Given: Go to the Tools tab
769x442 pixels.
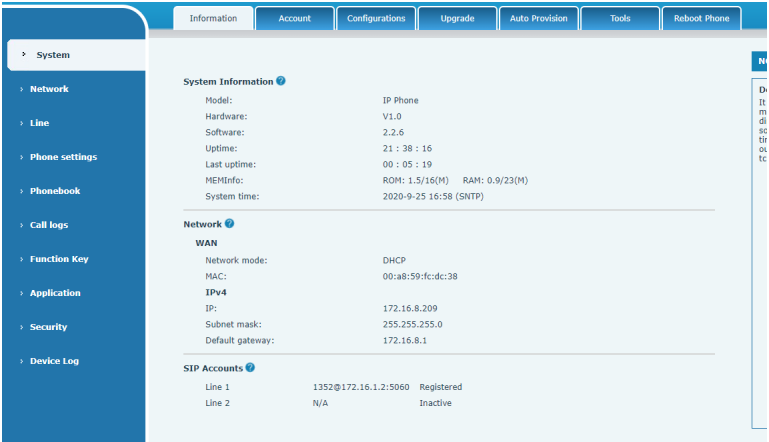Looking at the screenshot, I should click(620, 19).
